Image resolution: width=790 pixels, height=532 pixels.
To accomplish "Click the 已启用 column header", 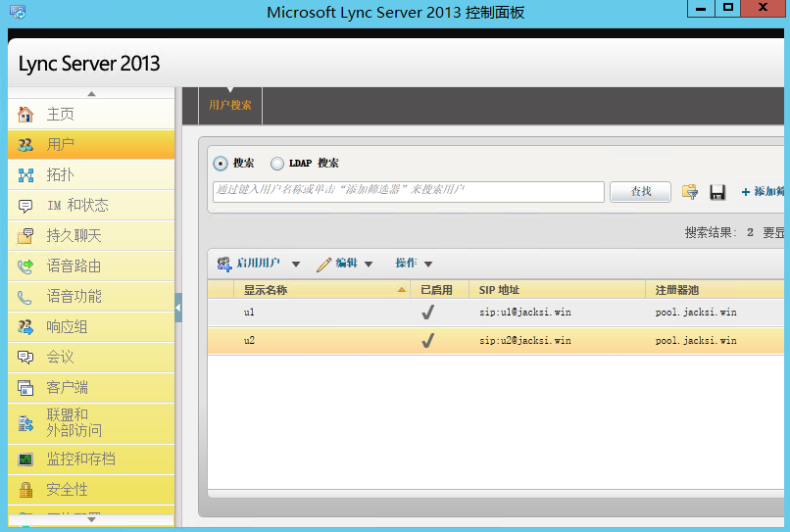I will pyautogui.click(x=440, y=290).
